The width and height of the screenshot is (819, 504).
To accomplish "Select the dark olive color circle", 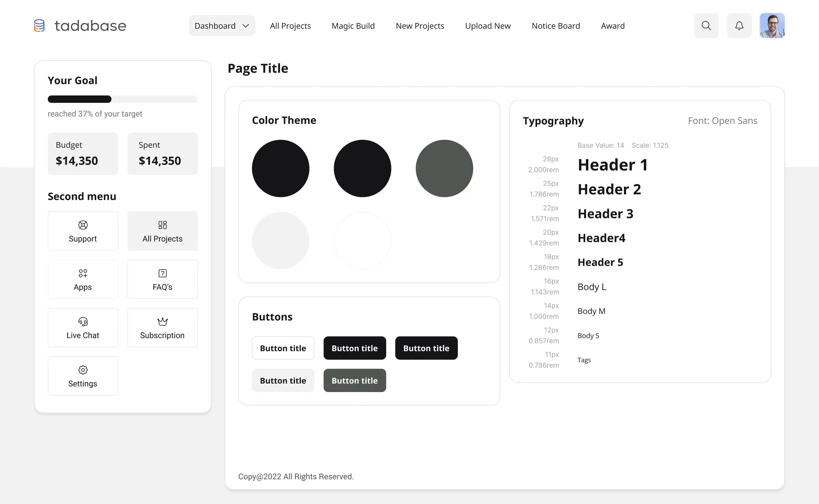I will click(x=444, y=168).
